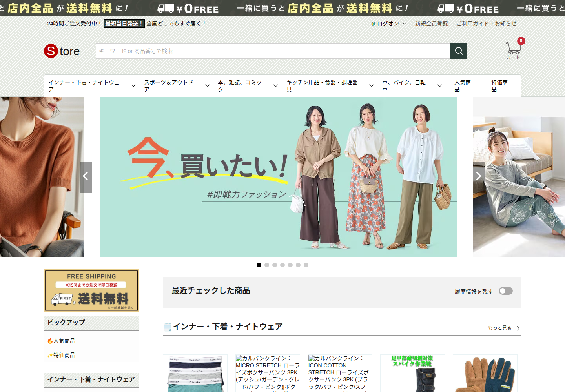Select the seventh carousel dot indicator
Screen dimensions: 565x392
306,265
